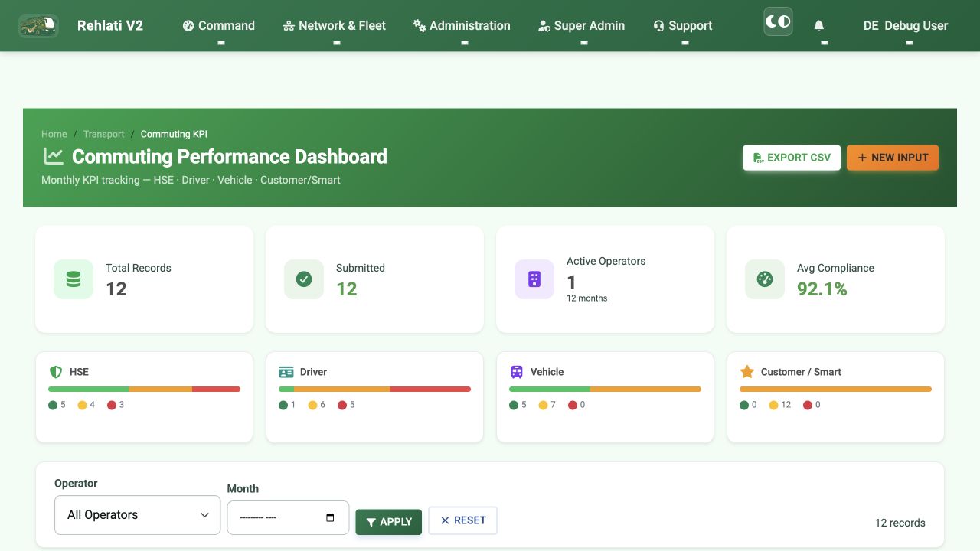Expand the Debug User account dropdown
The width and height of the screenshot is (980, 551).
(906, 25)
